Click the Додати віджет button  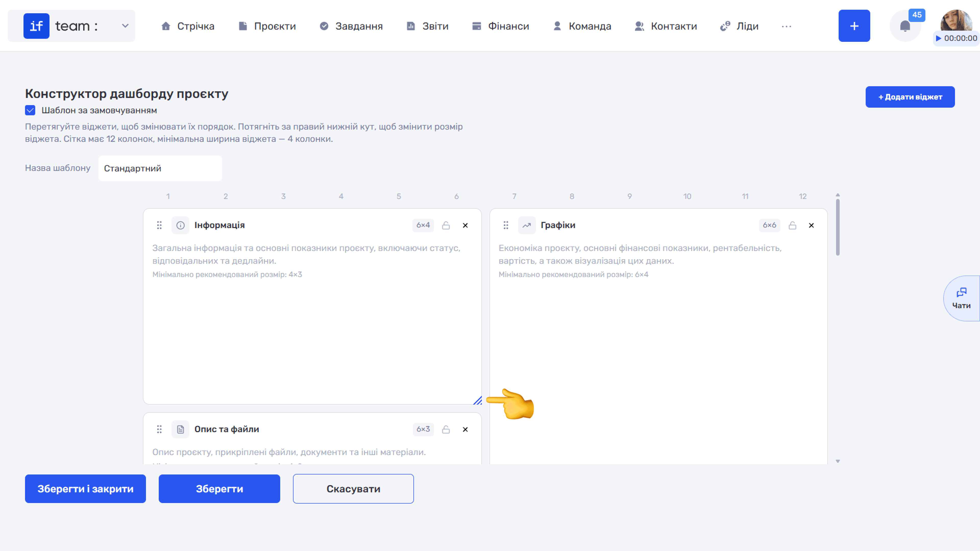pyautogui.click(x=910, y=97)
